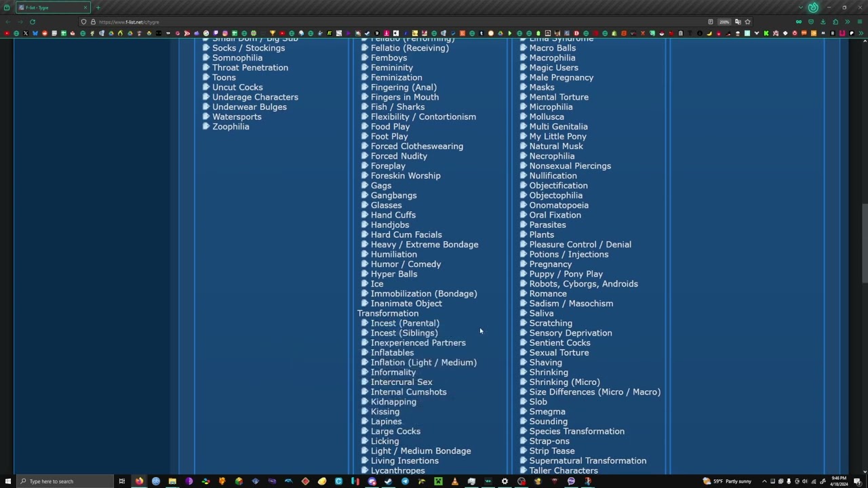Click the "Food Play" list entry
This screenshot has height=488, width=868.
390,127
